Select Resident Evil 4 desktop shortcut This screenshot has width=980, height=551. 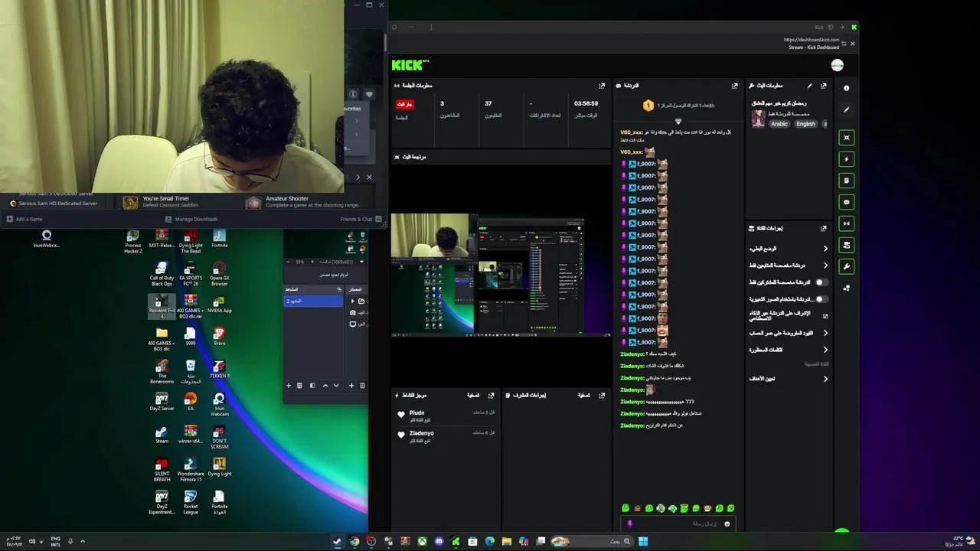(162, 306)
